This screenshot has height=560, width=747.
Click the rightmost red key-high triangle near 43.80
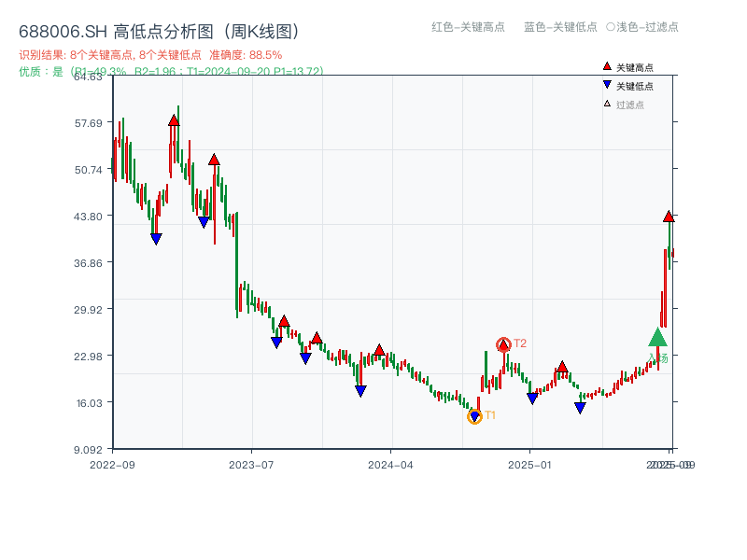(669, 217)
